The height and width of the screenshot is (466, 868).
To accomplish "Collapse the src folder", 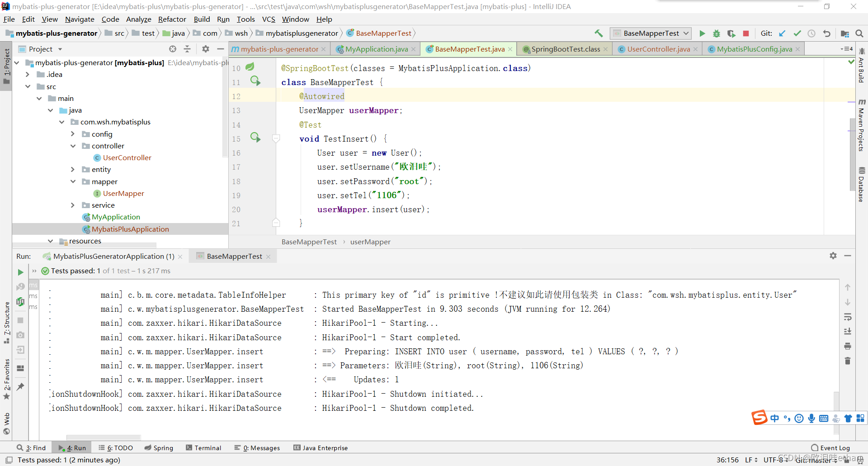I will point(28,86).
